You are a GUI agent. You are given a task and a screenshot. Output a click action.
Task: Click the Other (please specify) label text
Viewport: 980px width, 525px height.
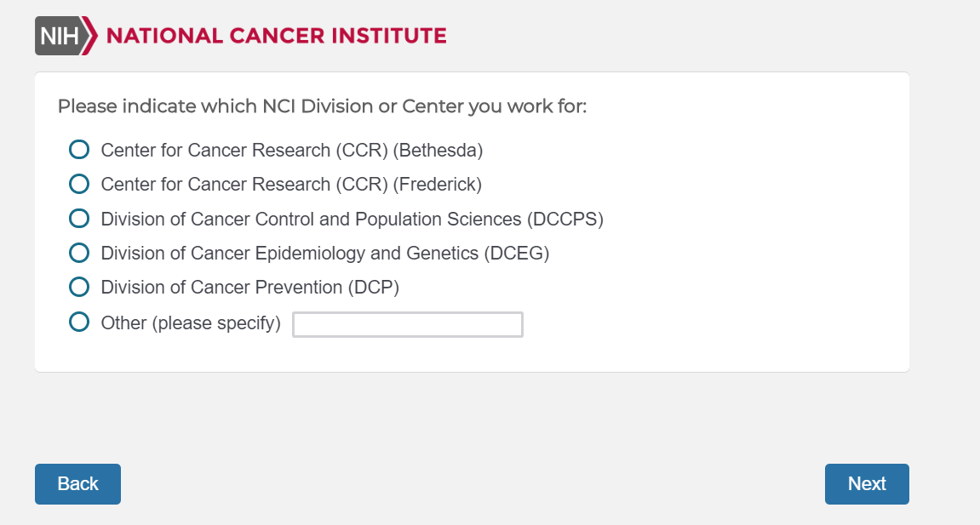[191, 323]
